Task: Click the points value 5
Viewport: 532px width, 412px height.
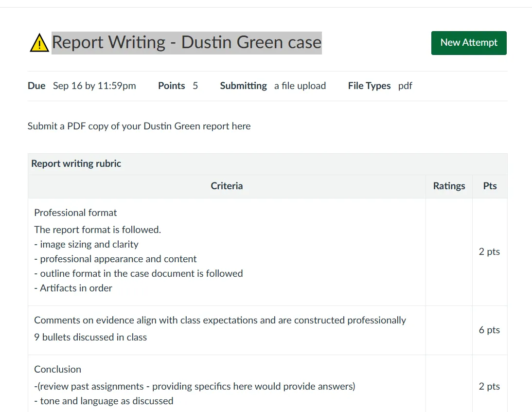Action: point(195,86)
